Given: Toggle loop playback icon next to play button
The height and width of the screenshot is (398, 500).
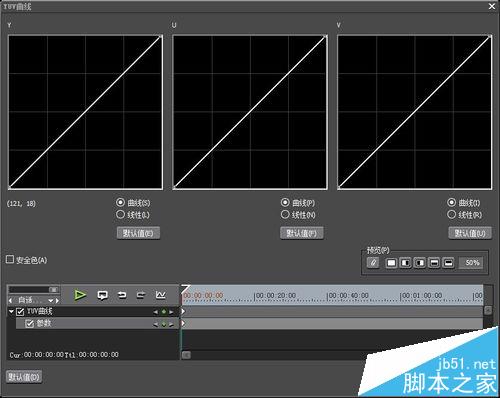Looking at the screenshot, I should click(x=102, y=295).
